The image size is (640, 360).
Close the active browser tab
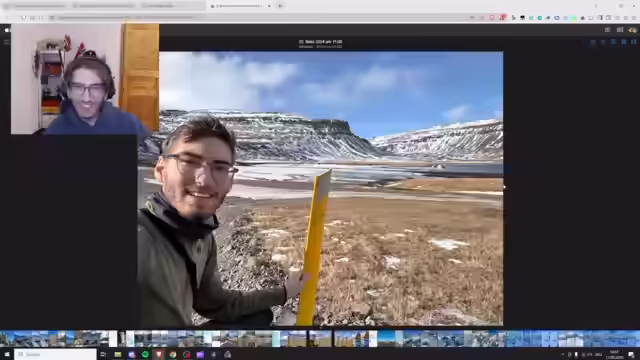tap(269, 6)
